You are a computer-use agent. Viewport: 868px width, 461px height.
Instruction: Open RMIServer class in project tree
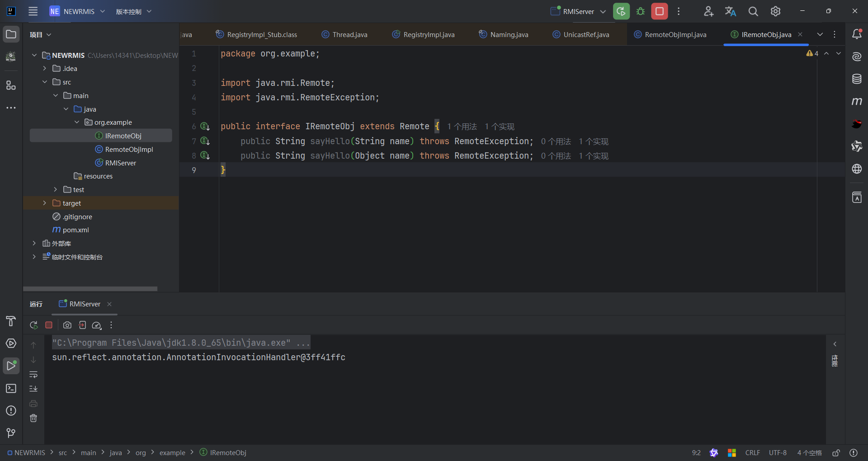point(116,163)
